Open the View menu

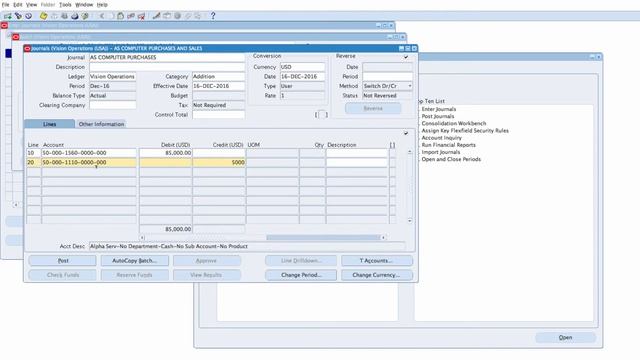31,4
